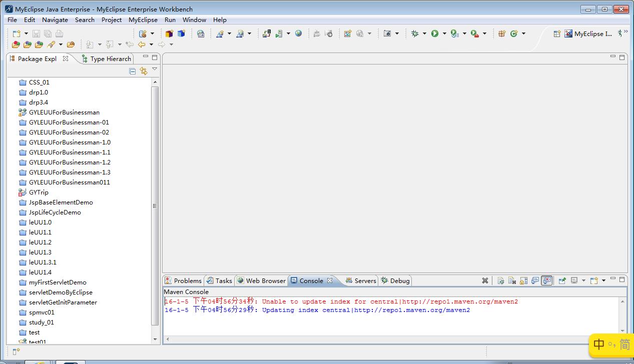This screenshot has width=634, height=364.
Task: Select the GYLEUUForBusinessman project
Action: pyautogui.click(x=64, y=112)
